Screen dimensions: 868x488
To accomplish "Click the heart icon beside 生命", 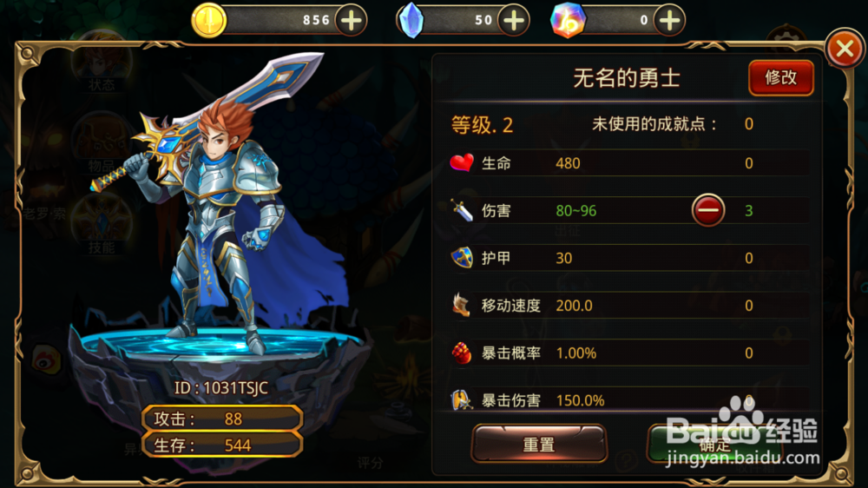I will click(x=462, y=163).
